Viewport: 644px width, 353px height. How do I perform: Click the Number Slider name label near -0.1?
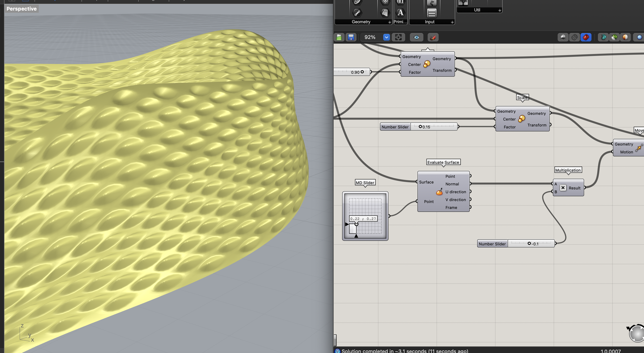coord(492,244)
